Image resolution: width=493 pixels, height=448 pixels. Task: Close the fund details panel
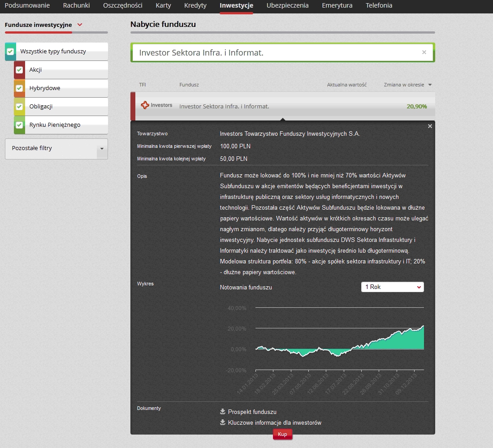pos(430,126)
